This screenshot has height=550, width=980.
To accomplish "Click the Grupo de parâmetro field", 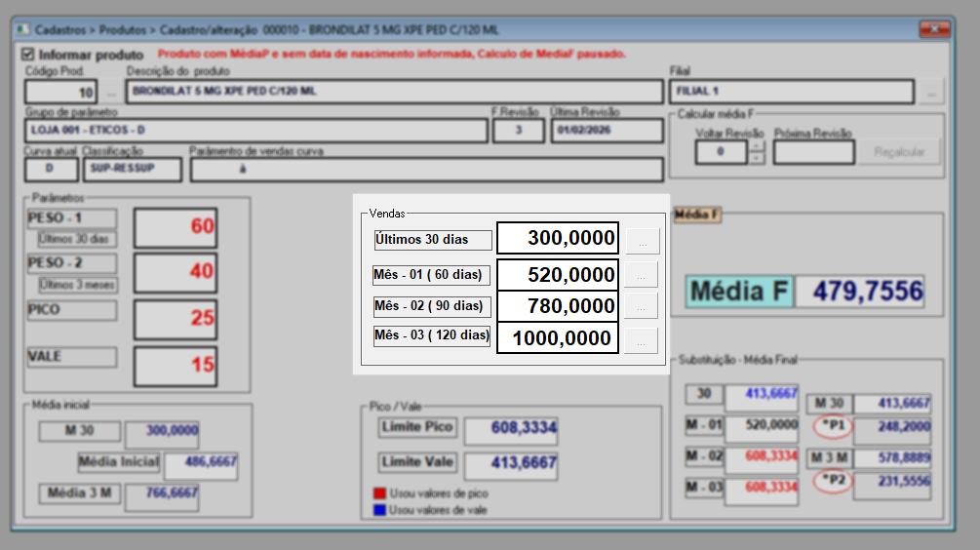I will click(x=255, y=131).
